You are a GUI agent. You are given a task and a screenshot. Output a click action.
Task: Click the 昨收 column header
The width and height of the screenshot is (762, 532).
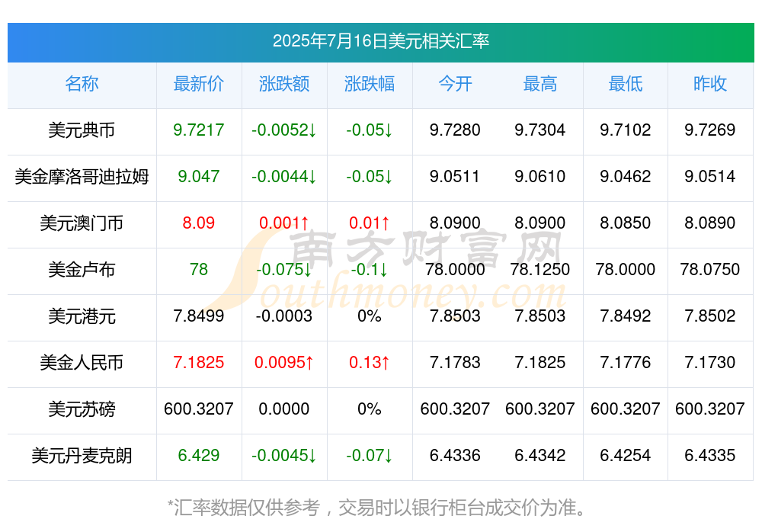coord(710,84)
